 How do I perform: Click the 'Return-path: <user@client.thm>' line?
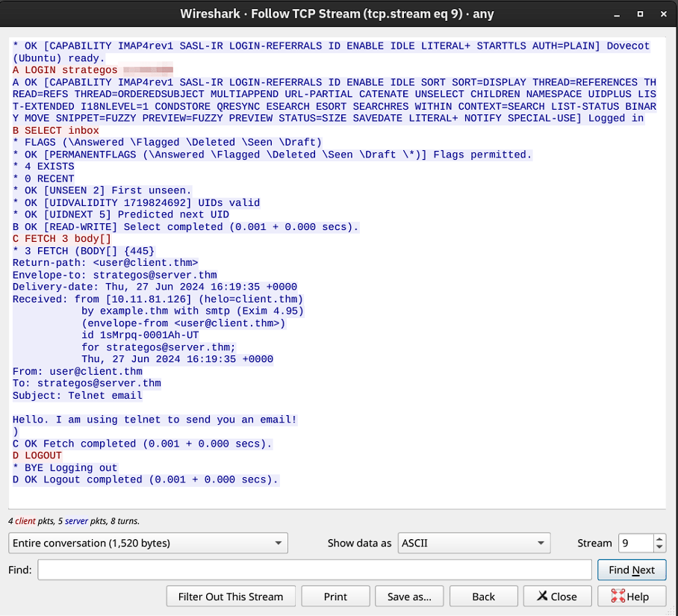click(105, 263)
